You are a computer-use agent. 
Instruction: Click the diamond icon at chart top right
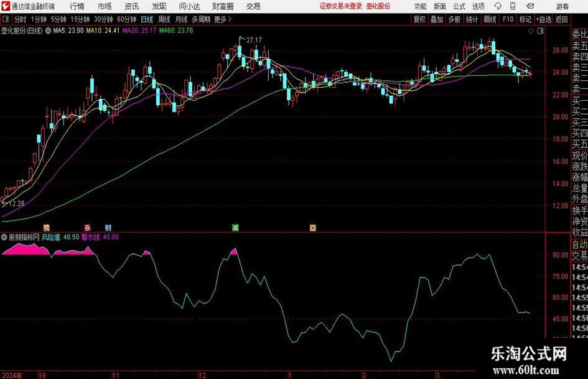[531, 31]
